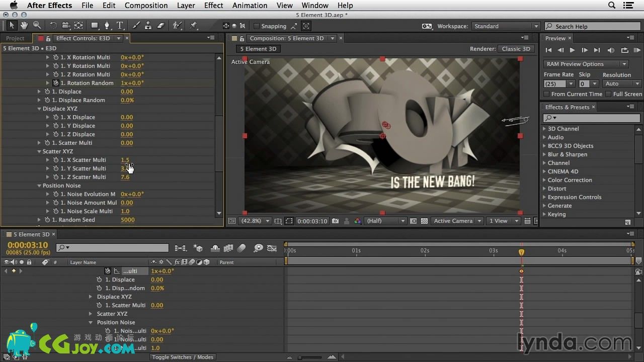The height and width of the screenshot is (362, 644).
Task: Open the magnification (42.8%) dropdown
Action: point(256,221)
